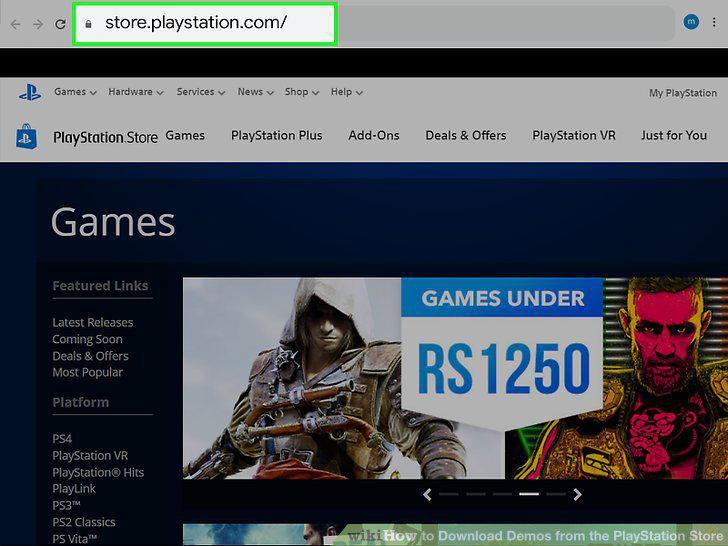The height and width of the screenshot is (546, 728).
Task: Select the second carousel slide indicator
Action: click(x=475, y=494)
